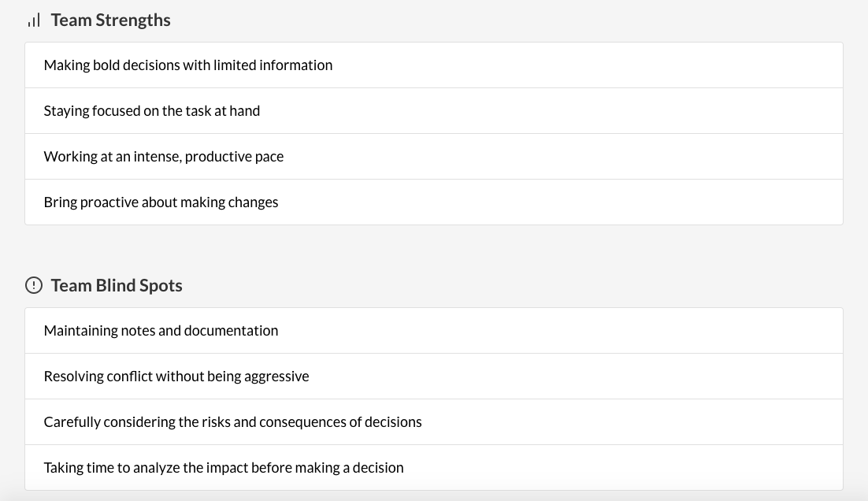Select the Team Blind Spots heading
868x501 pixels.
click(x=117, y=285)
